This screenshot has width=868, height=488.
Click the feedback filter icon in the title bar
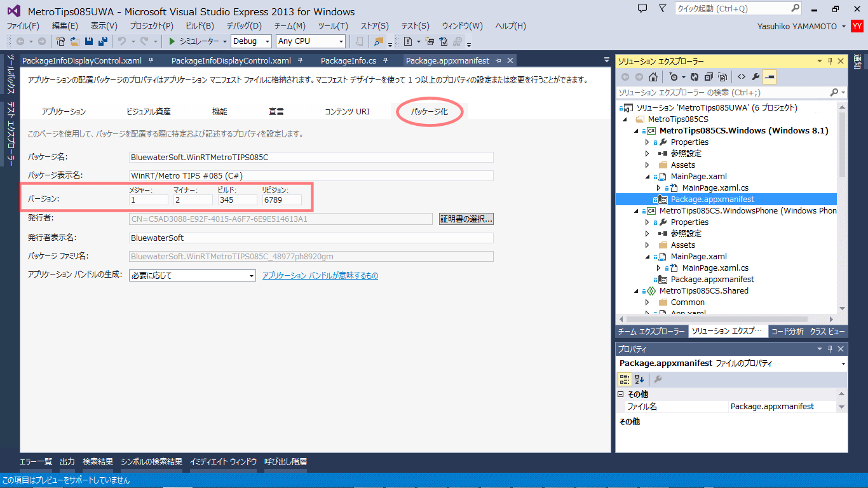pyautogui.click(x=663, y=8)
